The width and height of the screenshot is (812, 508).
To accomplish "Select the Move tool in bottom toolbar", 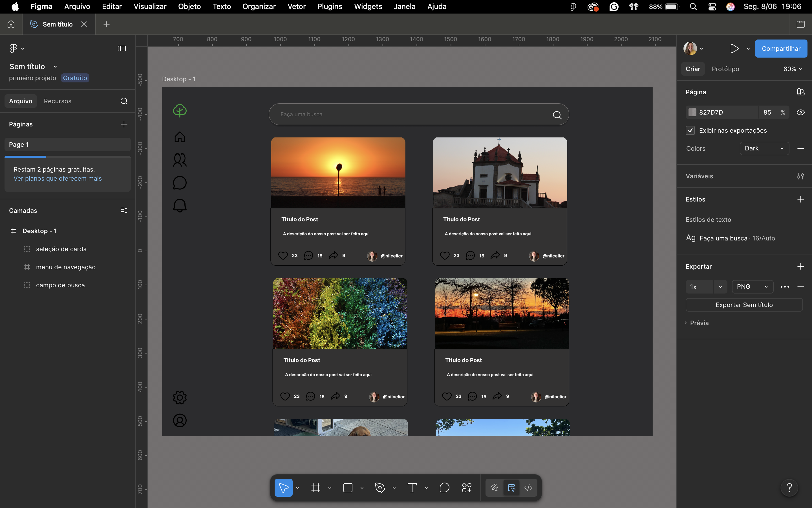I will [284, 487].
